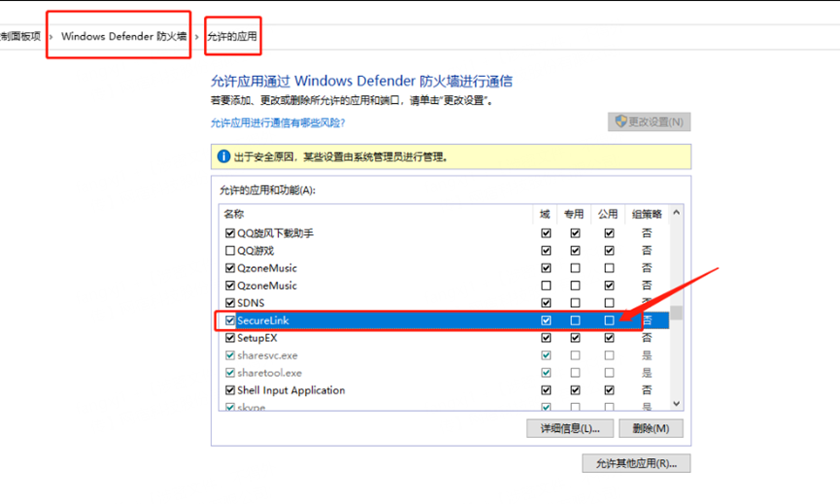Uncheck the QQ旋风下载助手 name checkbox
The image size is (840, 504).
coord(230,233)
